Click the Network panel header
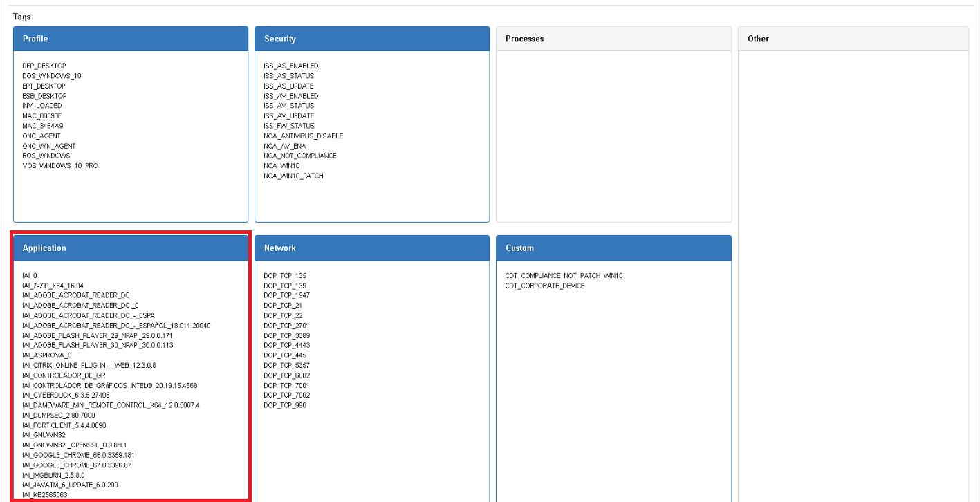The width and height of the screenshot is (980, 502). click(x=371, y=248)
